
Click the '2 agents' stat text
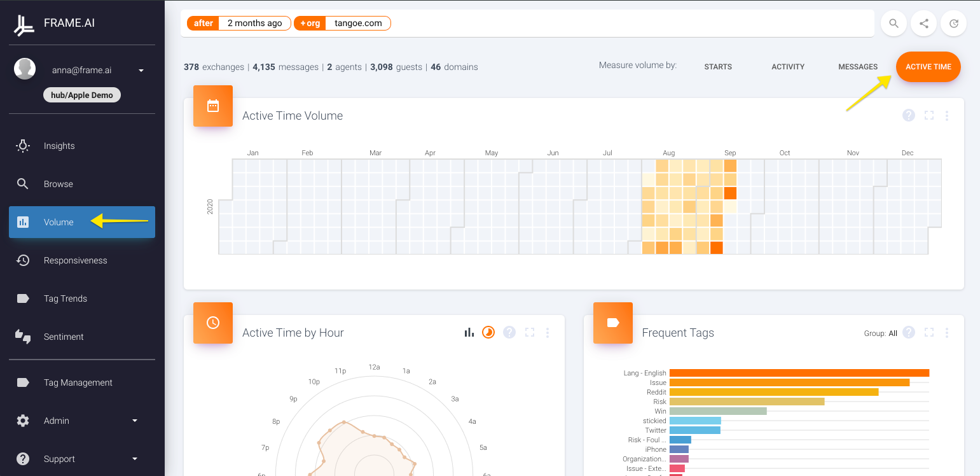345,67
